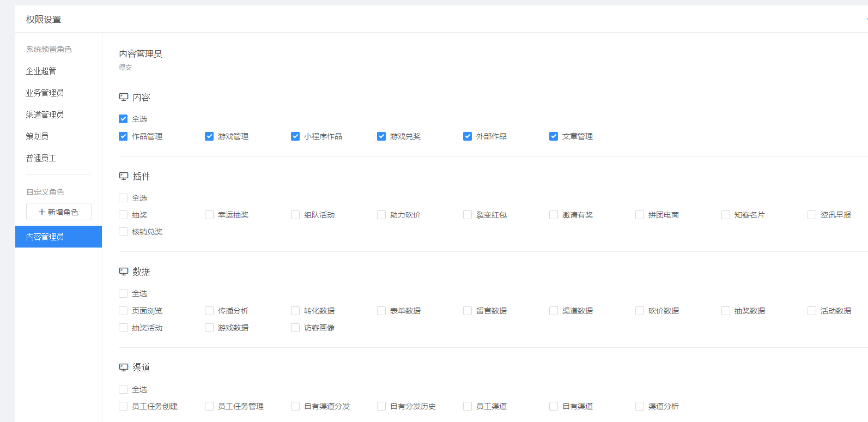The image size is (868, 422).
Task: Toggle 游戏兑奖 checkbox
Action: point(381,136)
